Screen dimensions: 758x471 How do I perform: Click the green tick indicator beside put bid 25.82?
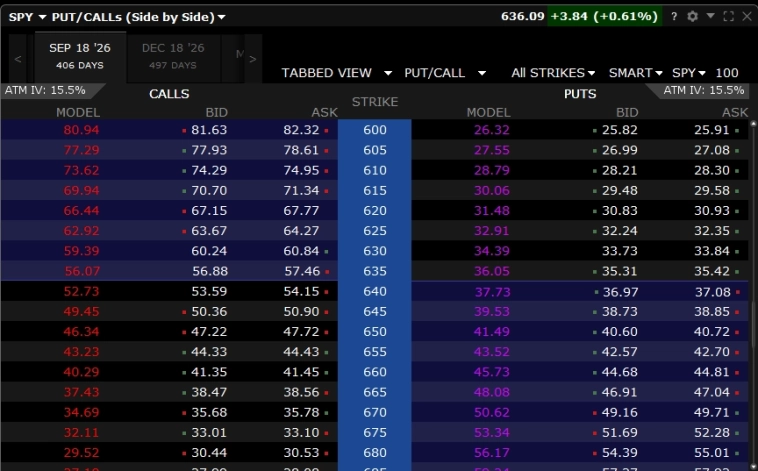pyautogui.click(x=595, y=130)
